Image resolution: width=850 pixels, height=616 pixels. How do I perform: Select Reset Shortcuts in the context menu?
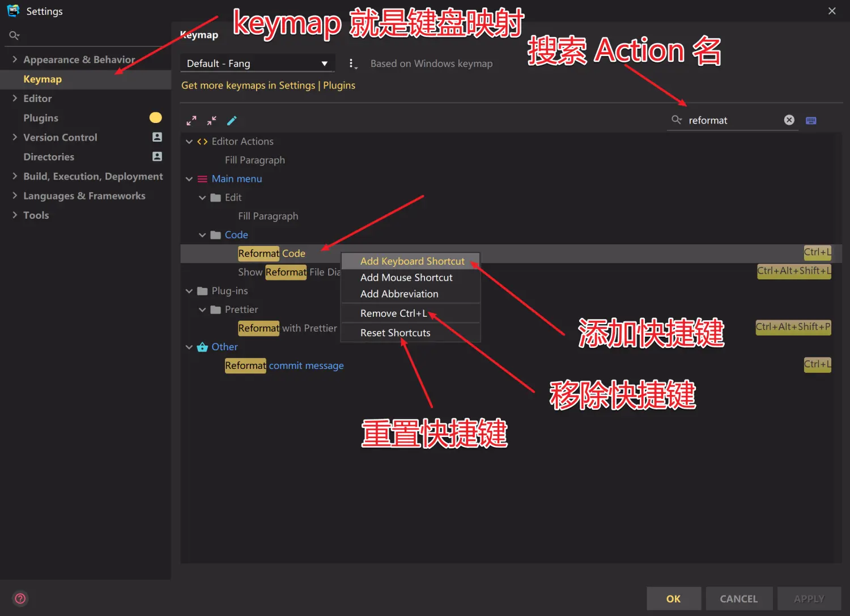click(x=395, y=333)
